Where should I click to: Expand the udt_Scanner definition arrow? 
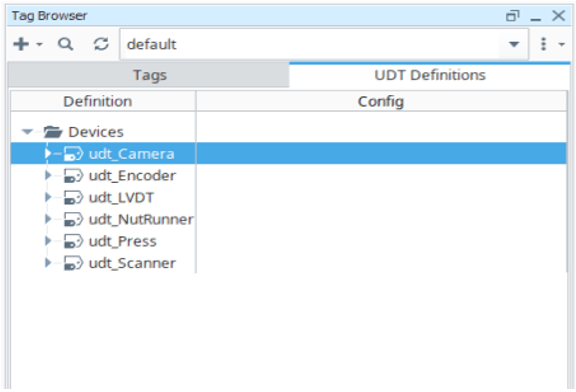[x=48, y=263]
